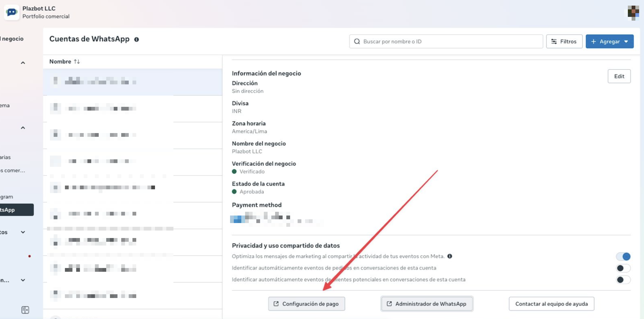This screenshot has width=644, height=319.
Task: Click the search magnifier icon
Action: click(357, 41)
